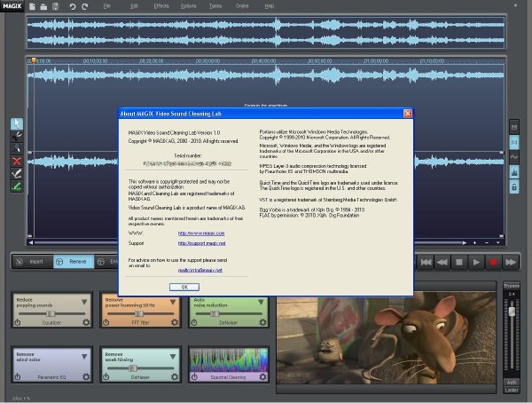Open DeHisser settings gear
This screenshot has width=532, height=403.
coord(175,377)
